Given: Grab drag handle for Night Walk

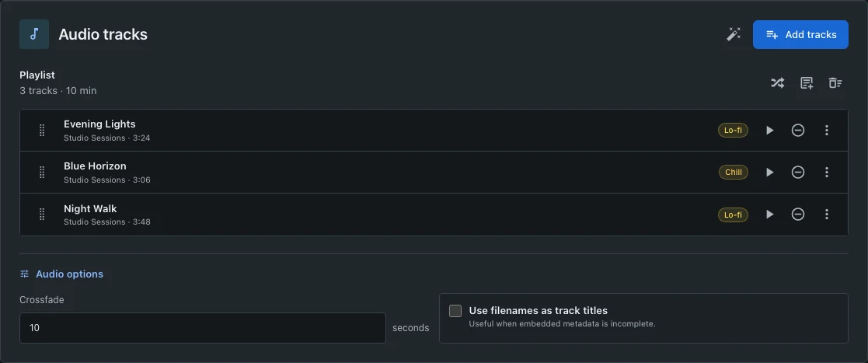Looking at the screenshot, I should pos(41,215).
